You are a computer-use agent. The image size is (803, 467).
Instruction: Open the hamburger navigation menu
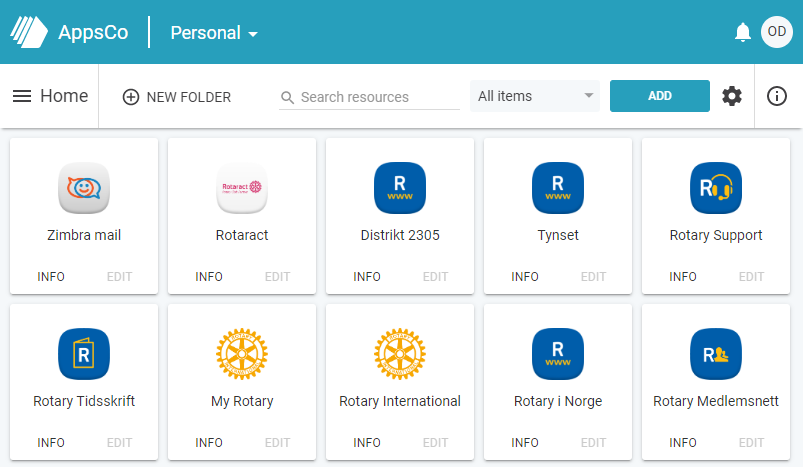pyautogui.click(x=22, y=96)
